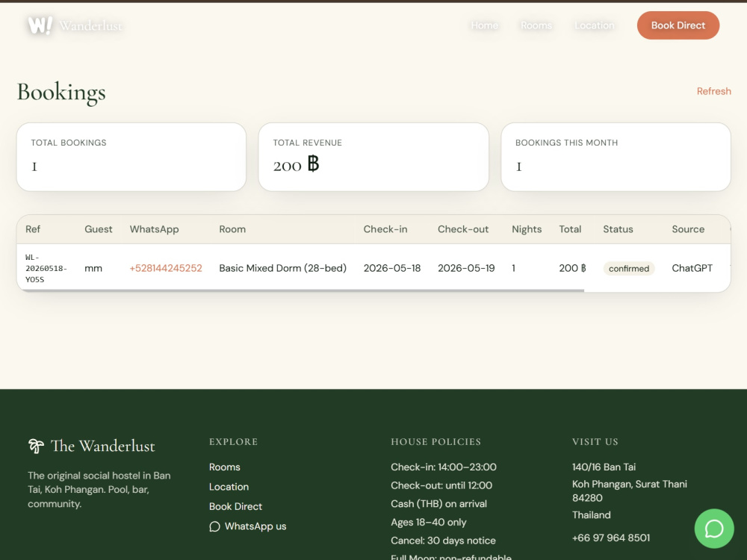Click the palm tree icon in footer
This screenshot has height=560, width=747.
(36, 446)
